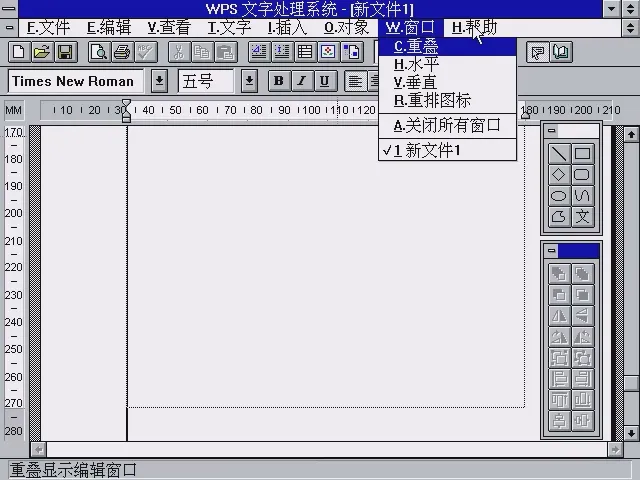This screenshot has height=480, width=640.
Task: Click the flip horizontal object icon
Action: [x=559, y=316]
